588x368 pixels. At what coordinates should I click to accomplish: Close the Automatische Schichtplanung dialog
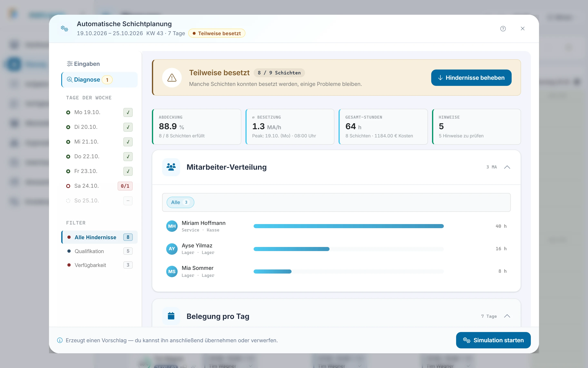pos(523,29)
